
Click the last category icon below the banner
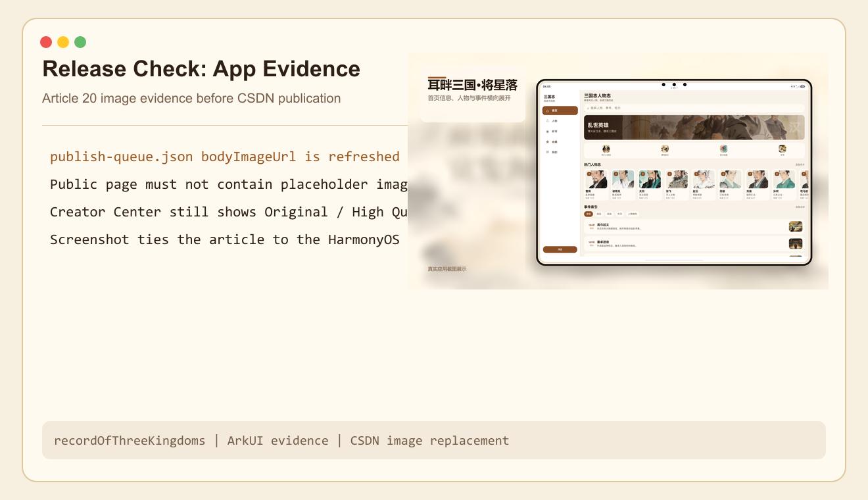pos(783,149)
